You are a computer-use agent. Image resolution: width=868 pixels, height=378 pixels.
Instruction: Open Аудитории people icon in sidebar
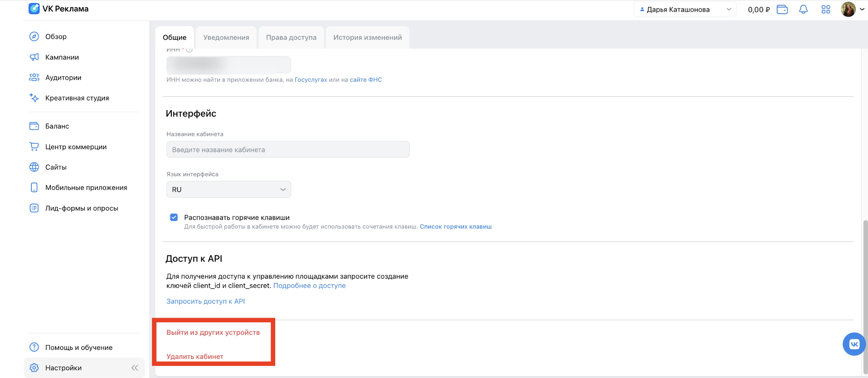point(34,77)
